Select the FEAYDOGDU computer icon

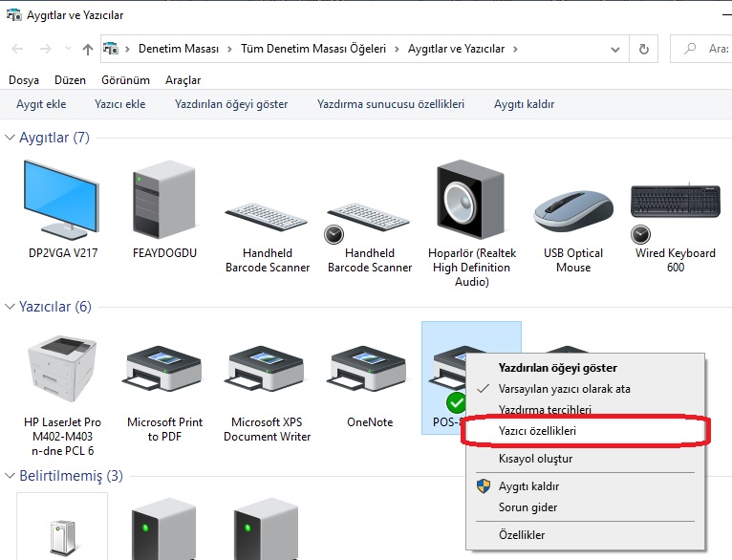pos(164,201)
